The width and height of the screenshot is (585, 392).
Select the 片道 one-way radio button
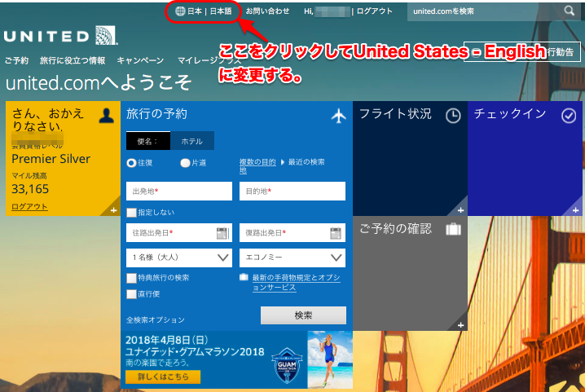(x=185, y=163)
